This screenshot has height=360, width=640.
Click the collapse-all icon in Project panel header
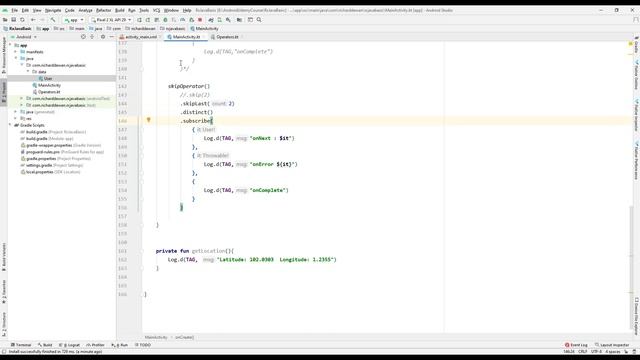(92, 37)
